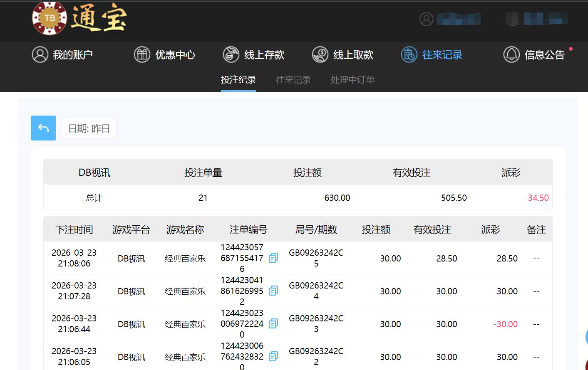Select the 处理中订单 tab
Viewport: 588px width, 370px height.
[x=352, y=79]
